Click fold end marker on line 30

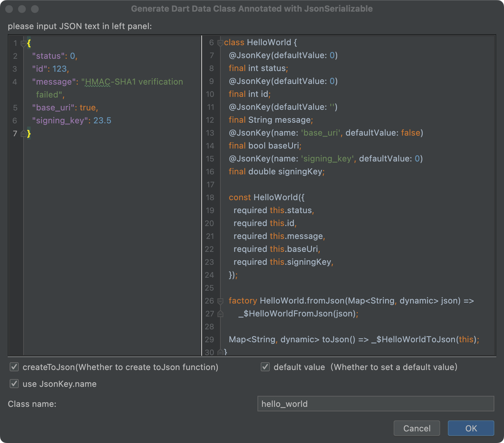(x=220, y=352)
